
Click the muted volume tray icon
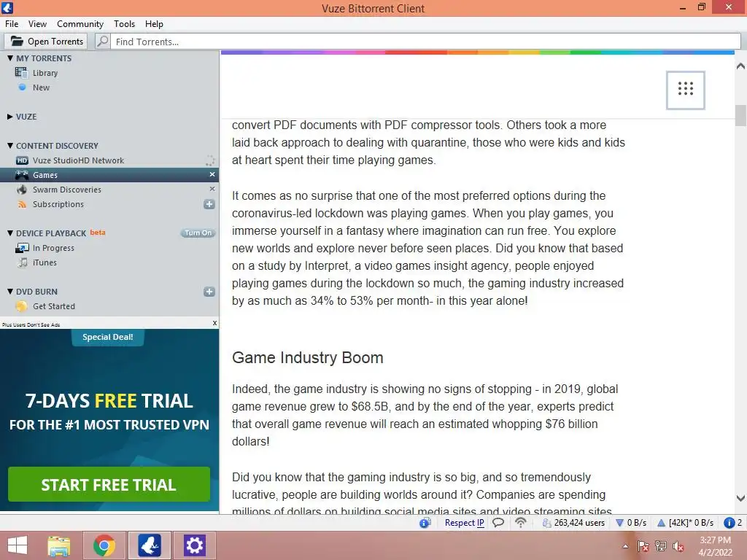pyautogui.click(x=678, y=547)
